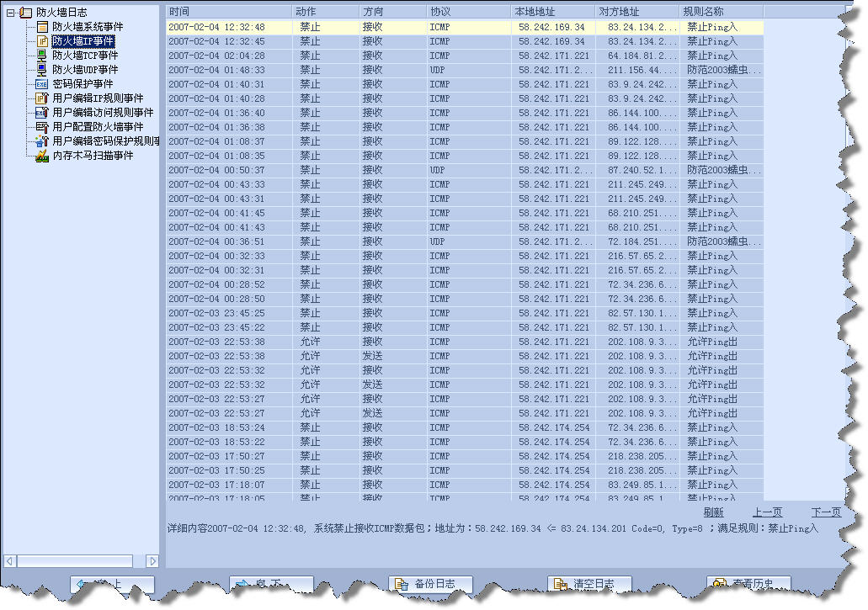Open the 防火墙UDP事件 log category
Image resolution: width=868 pixels, height=610 pixels.
[85, 70]
